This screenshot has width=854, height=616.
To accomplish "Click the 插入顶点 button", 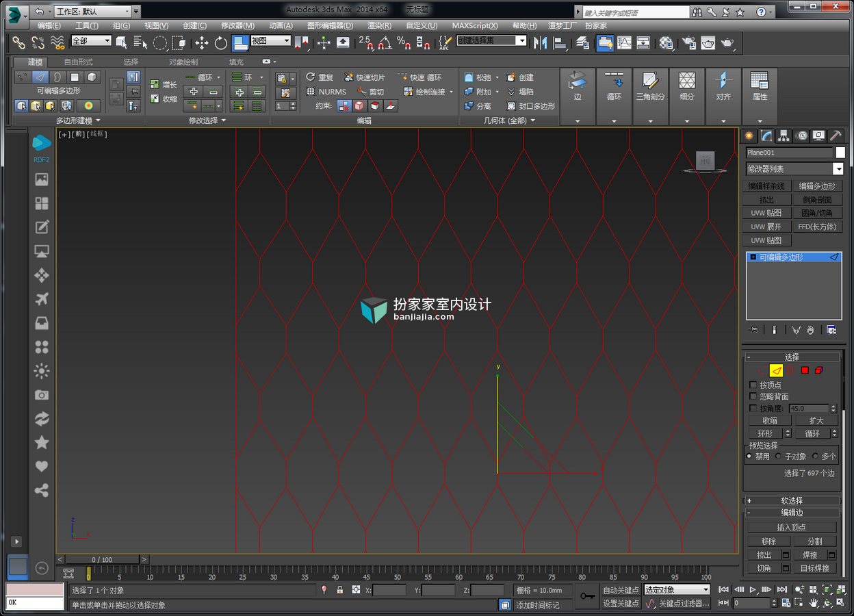I will [x=792, y=527].
